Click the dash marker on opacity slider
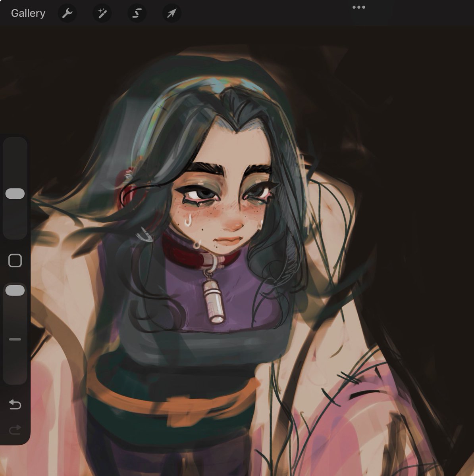 (x=15, y=340)
